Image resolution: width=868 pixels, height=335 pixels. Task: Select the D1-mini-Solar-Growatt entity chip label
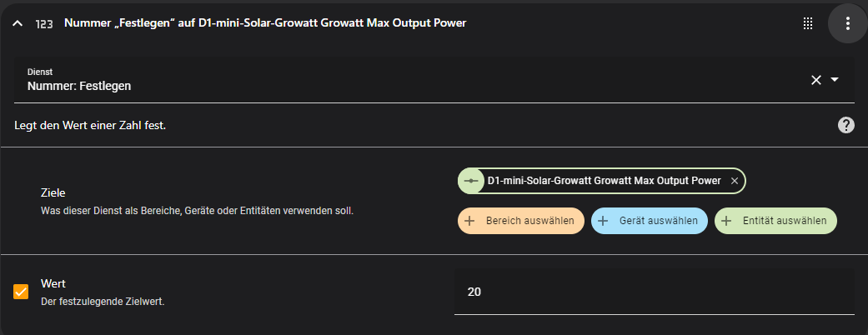[x=604, y=181]
